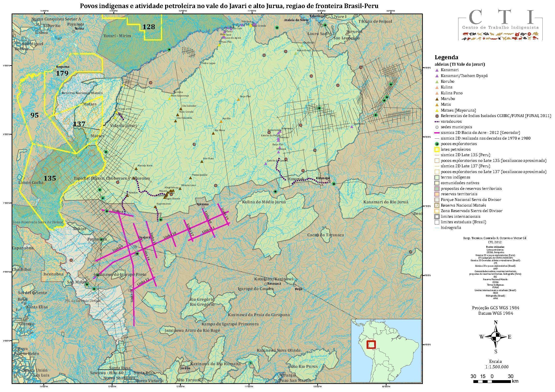Viewport: 555px width, 392px height.
Task: Click the 'Tikúna de Feijoal' map label
Action: 375,22
